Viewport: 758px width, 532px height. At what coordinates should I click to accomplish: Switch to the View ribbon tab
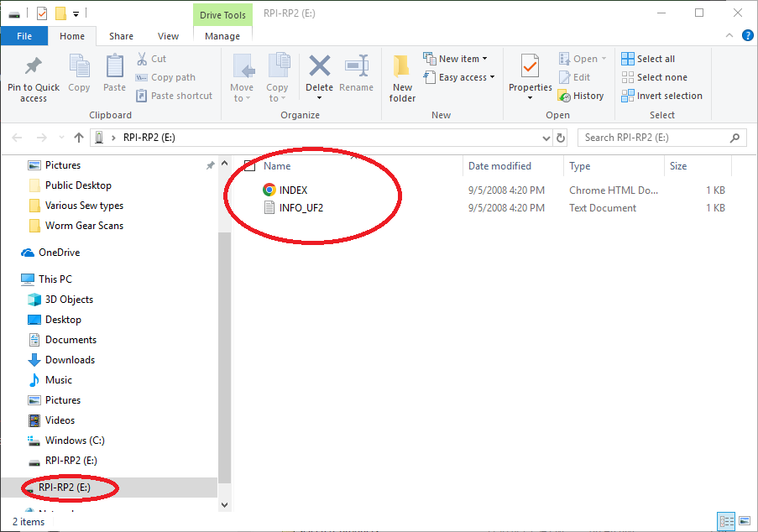168,36
